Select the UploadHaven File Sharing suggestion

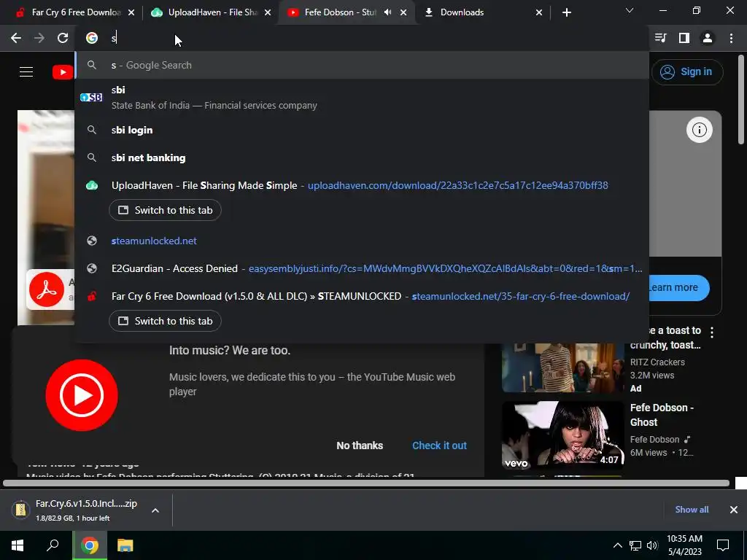click(362, 185)
